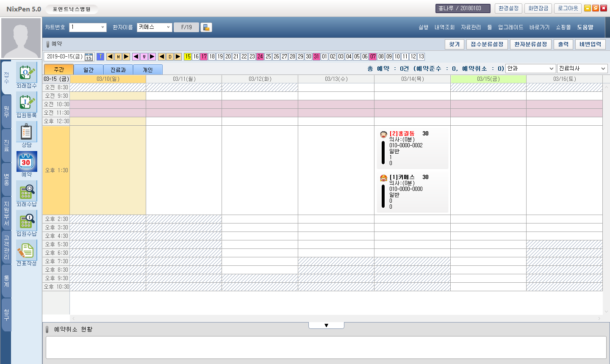Select the pink date 24 cell

(260, 57)
